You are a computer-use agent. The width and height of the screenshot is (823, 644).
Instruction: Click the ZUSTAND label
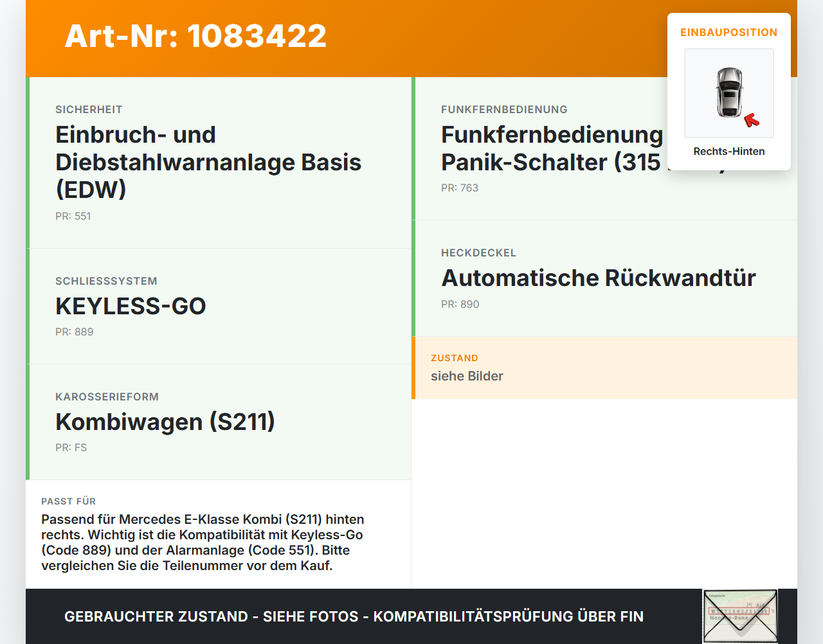click(455, 359)
